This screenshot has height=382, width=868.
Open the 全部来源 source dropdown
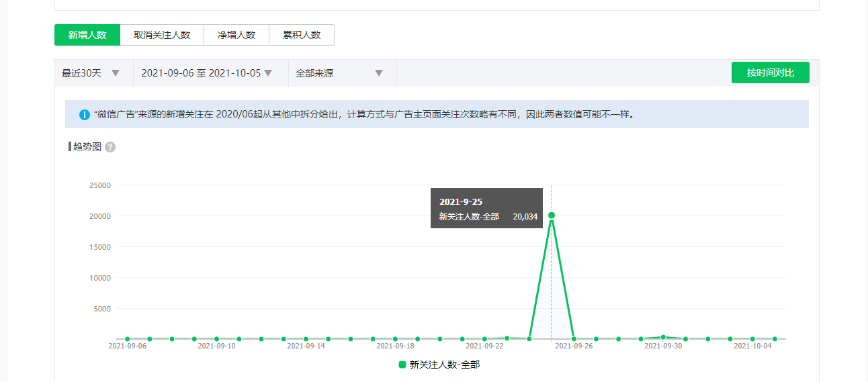(339, 73)
